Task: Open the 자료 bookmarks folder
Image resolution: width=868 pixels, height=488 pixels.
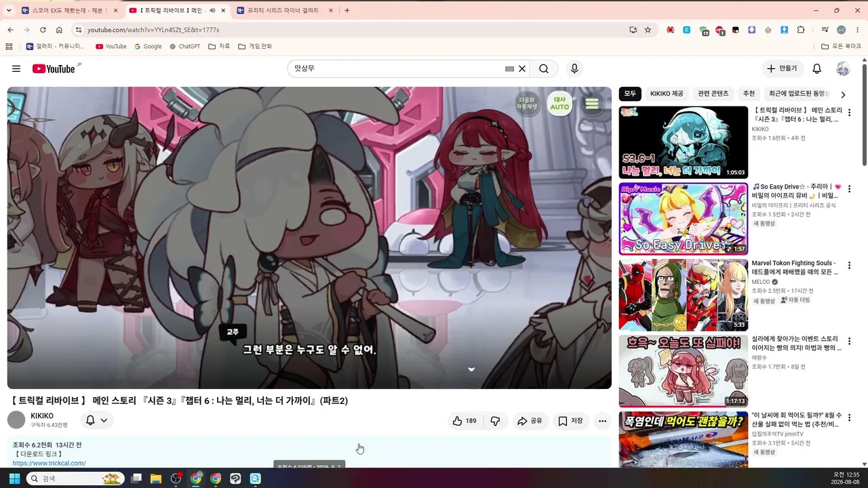Action: tap(219, 46)
